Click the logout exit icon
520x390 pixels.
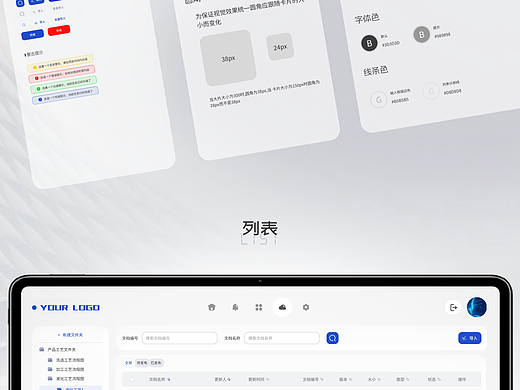(453, 307)
